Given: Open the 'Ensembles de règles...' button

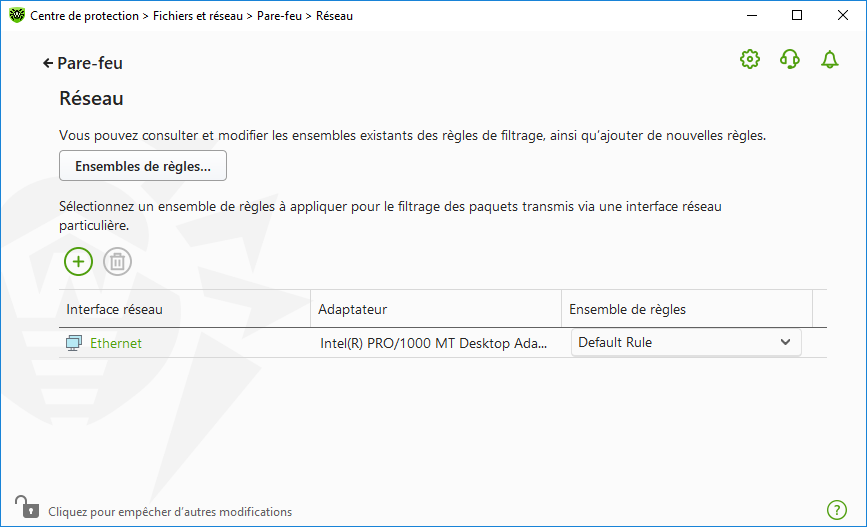Looking at the screenshot, I should [x=143, y=166].
